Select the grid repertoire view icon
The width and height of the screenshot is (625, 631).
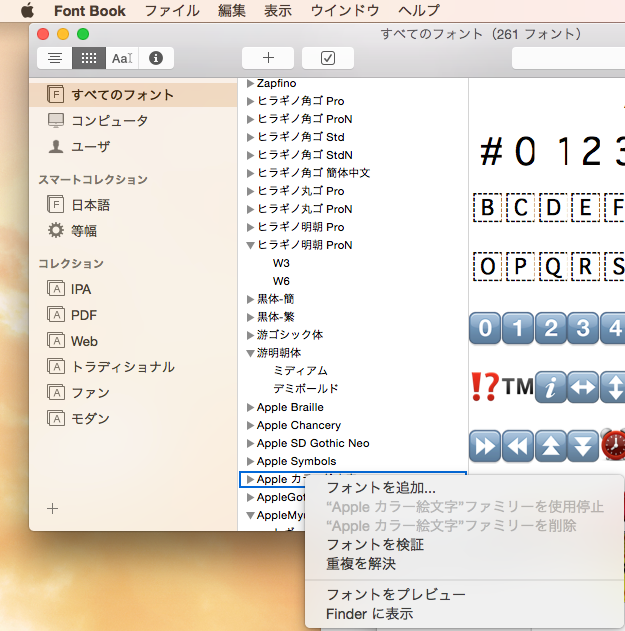(89, 58)
